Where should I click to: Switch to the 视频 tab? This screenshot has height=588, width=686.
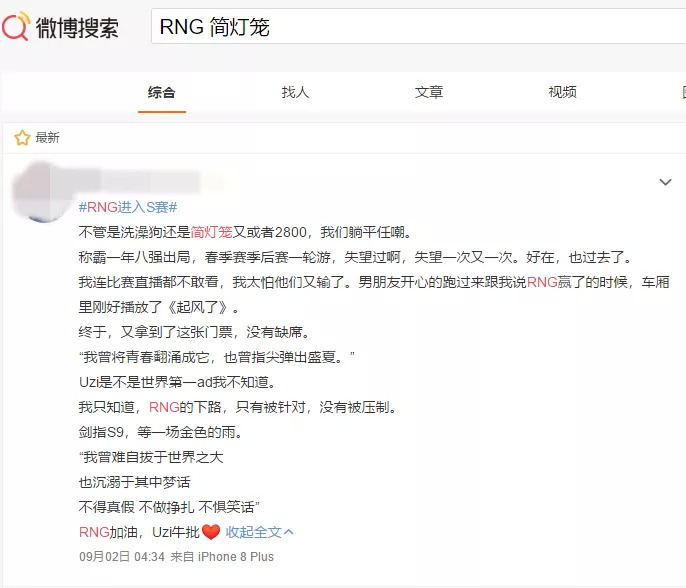[x=563, y=92]
